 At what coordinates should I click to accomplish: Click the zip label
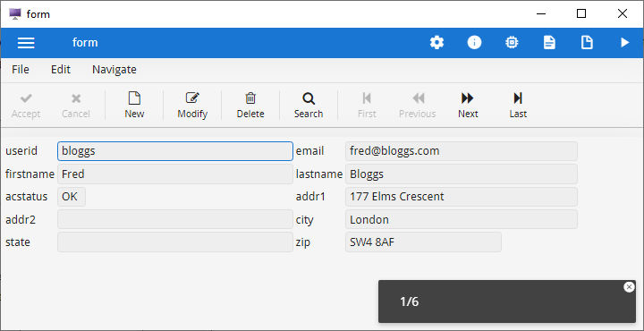303,242
